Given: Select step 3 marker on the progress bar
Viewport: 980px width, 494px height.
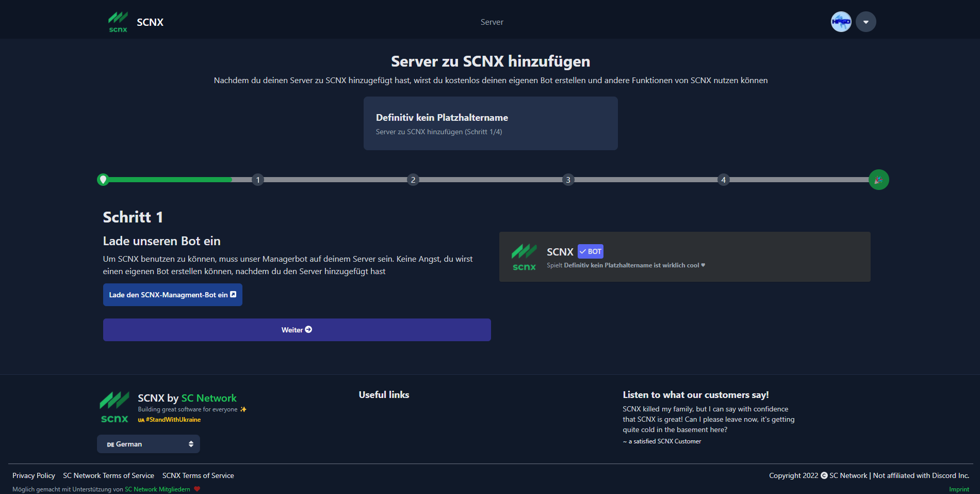Looking at the screenshot, I should tap(568, 180).
